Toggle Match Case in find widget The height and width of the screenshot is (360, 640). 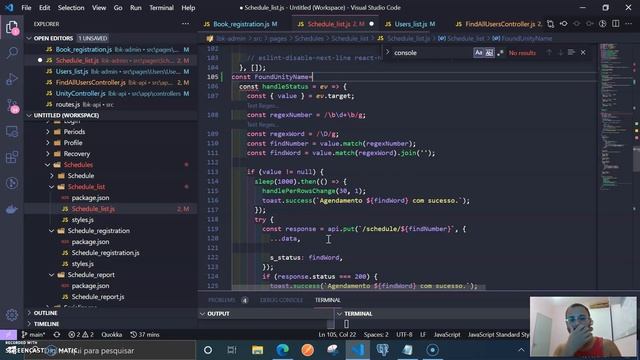478,52
